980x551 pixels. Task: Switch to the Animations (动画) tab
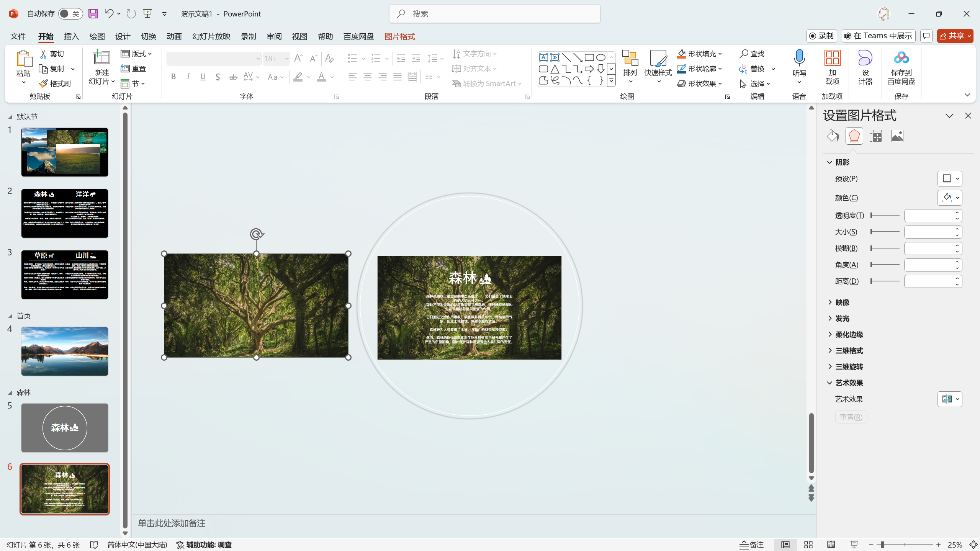[174, 36]
